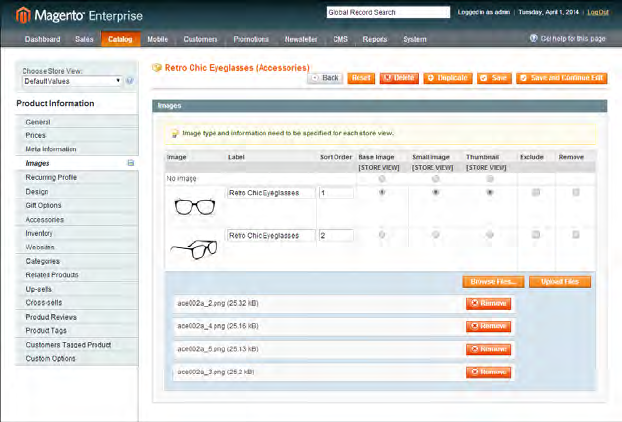Click the front-view eyeglasses thumbnail
Screen dimensions: 622x422
pos(194,207)
